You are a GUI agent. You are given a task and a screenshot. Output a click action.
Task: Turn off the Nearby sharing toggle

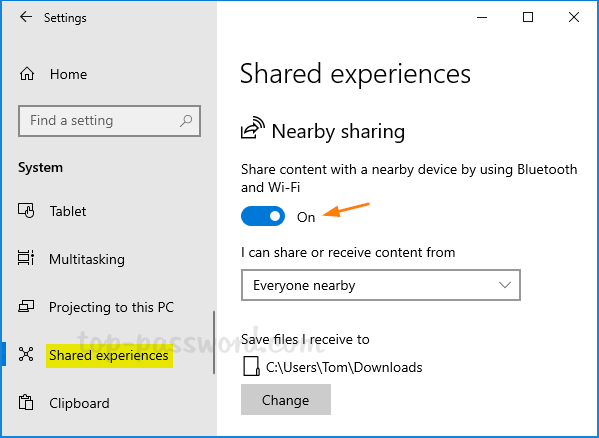click(263, 216)
